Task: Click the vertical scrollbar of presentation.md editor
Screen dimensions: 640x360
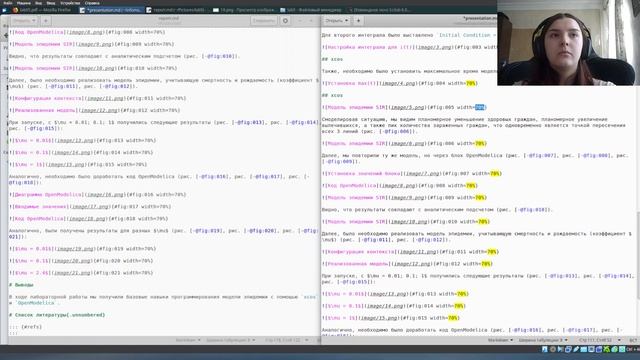Action: (638, 255)
